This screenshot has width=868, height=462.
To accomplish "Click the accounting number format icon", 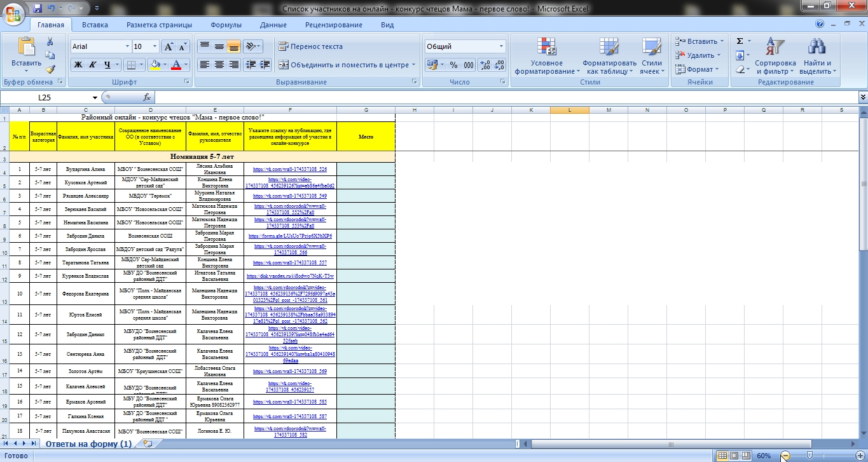I will (432, 65).
